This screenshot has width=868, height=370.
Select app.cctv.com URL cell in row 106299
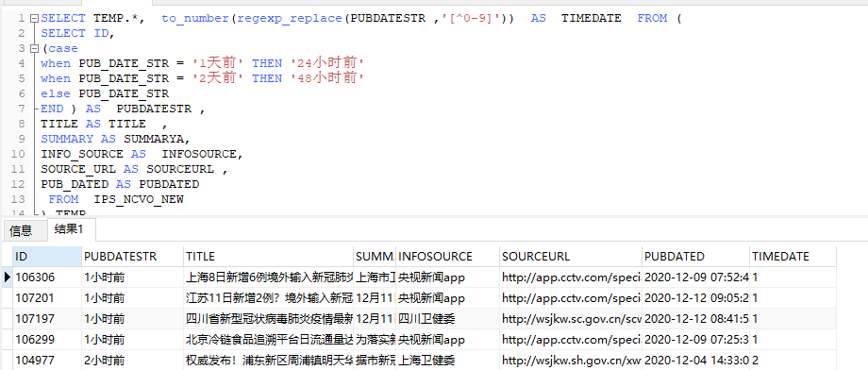(571, 340)
